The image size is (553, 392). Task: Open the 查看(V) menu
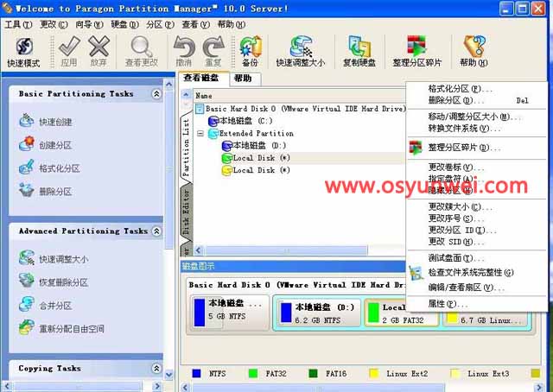click(196, 24)
